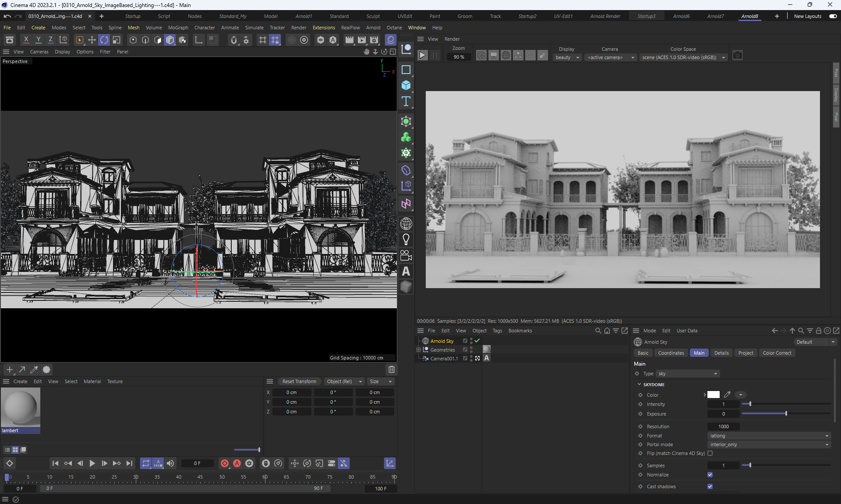Open the Portal mode interior_only dropdown
This screenshot has width=841, height=504.
coord(769,444)
